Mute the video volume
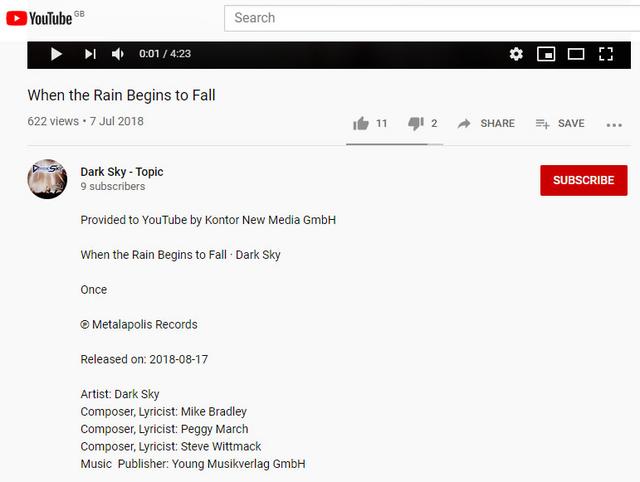 point(118,54)
